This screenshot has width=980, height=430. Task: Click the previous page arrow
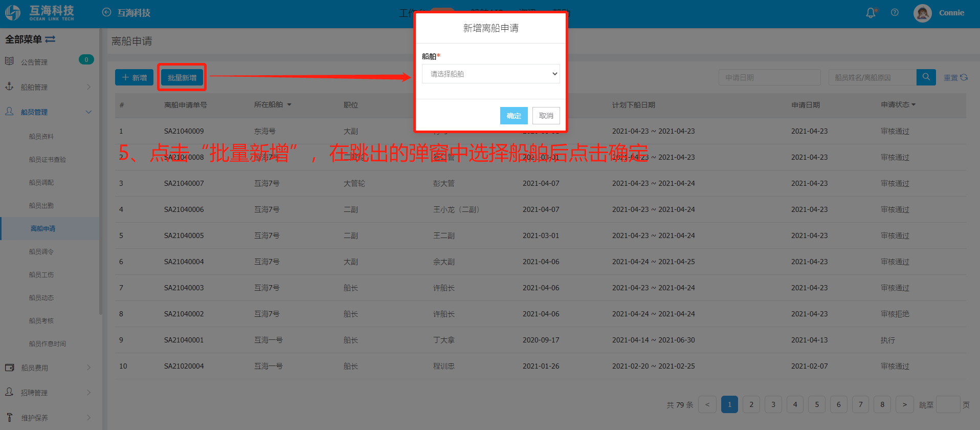(x=707, y=404)
